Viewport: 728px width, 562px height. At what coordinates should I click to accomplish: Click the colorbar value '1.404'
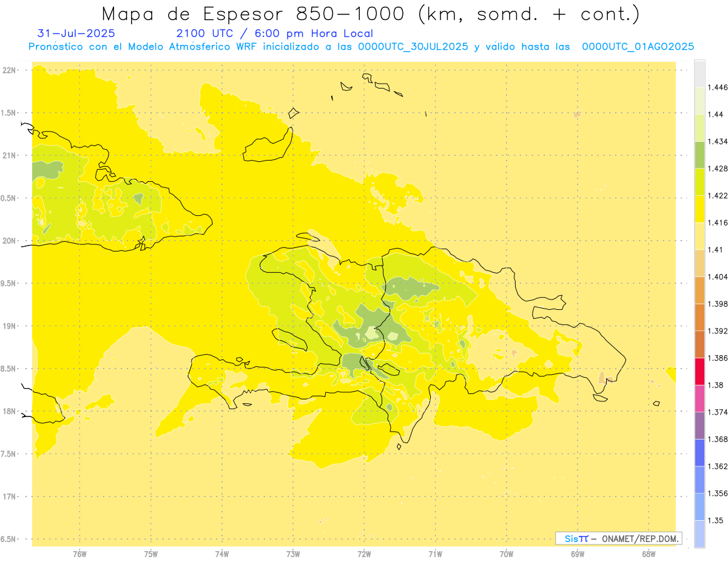tap(718, 276)
